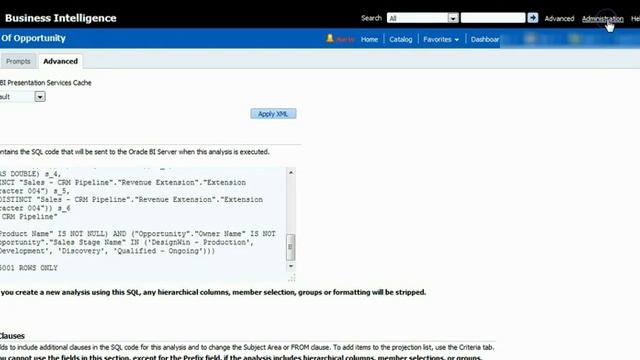The width and height of the screenshot is (640, 360).
Task: Click the 'Clauses' section heading
Action: [x=12, y=336]
